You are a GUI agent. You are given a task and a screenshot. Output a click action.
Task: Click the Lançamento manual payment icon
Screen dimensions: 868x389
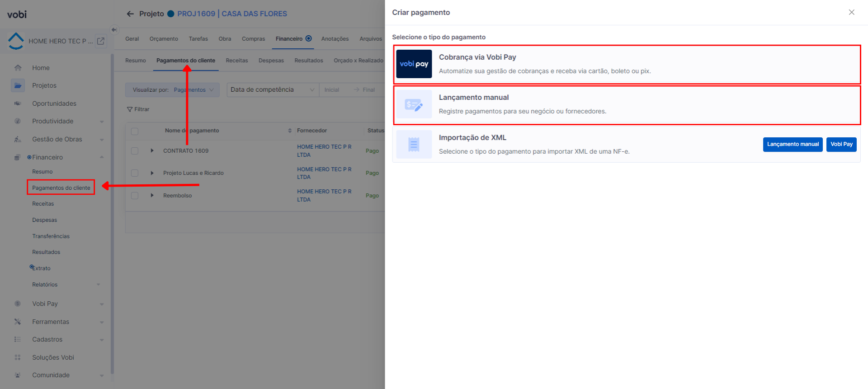point(414,105)
